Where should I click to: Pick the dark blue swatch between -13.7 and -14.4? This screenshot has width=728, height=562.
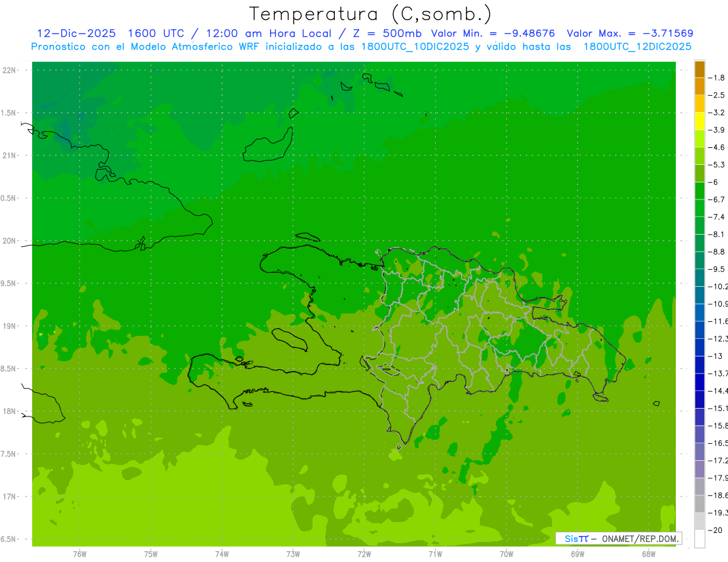699,382
